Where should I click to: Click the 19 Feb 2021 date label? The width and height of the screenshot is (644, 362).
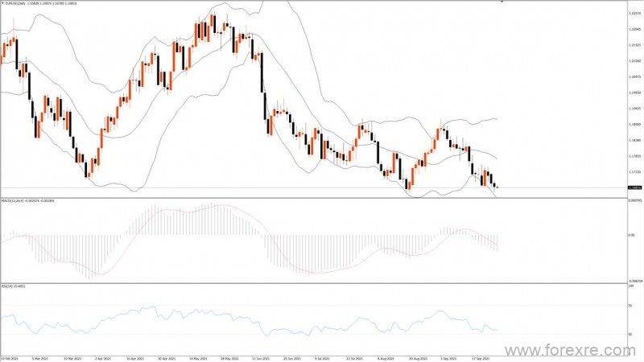click(x=10, y=359)
